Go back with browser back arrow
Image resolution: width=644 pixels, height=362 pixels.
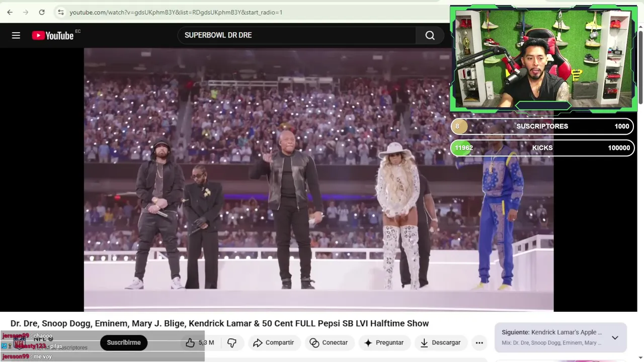click(x=10, y=12)
